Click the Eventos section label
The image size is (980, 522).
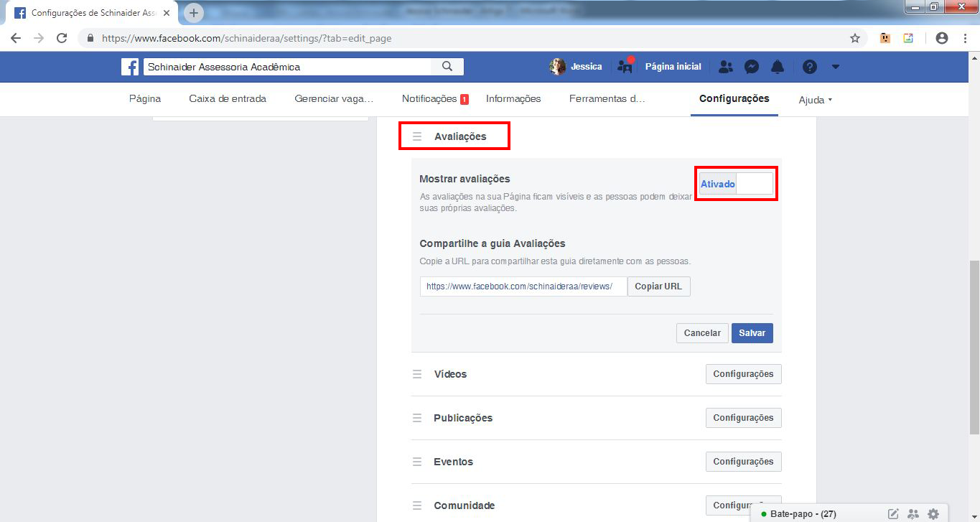pos(453,462)
